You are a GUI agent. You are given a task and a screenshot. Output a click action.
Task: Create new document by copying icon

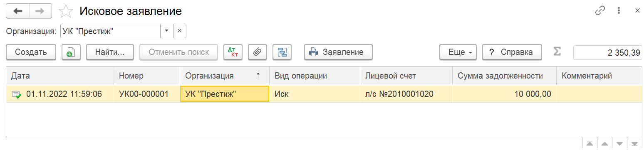71,52
